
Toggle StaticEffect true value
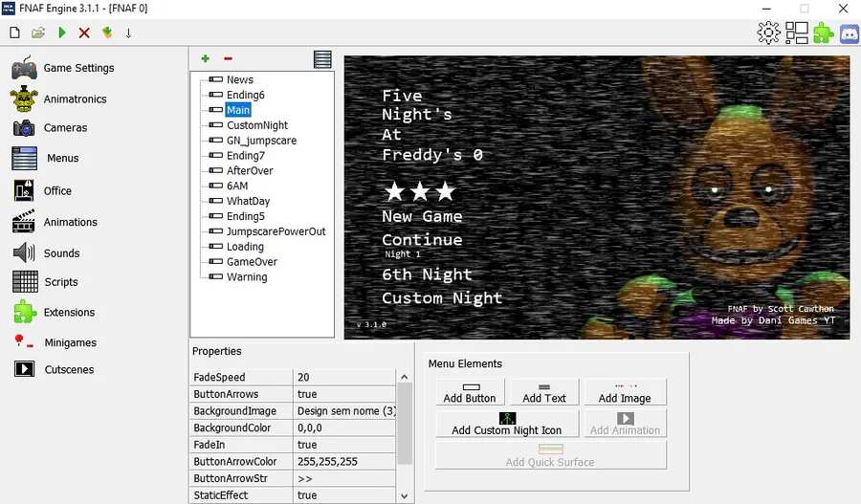tap(344, 495)
